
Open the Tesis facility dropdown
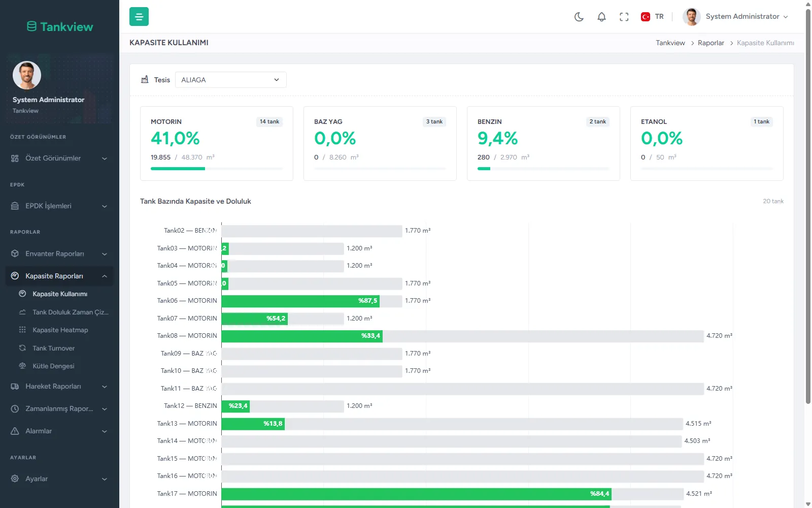pos(231,80)
